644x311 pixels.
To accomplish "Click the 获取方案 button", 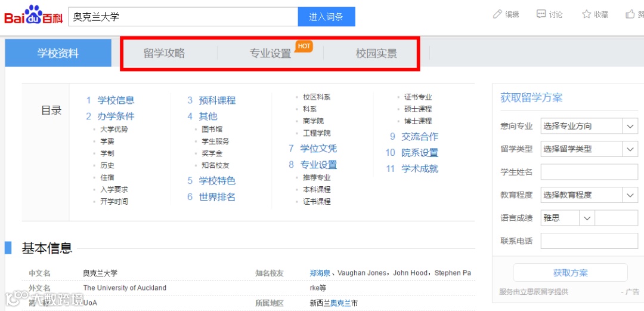I will [x=570, y=273].
